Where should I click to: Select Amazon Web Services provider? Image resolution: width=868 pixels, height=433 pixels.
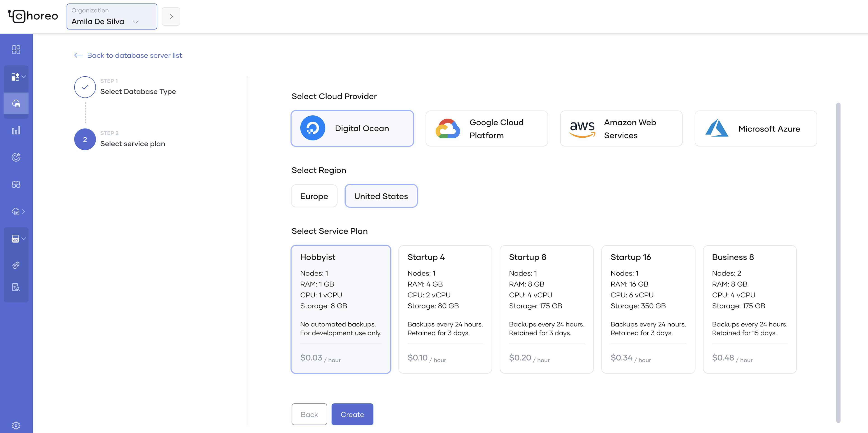(621, 128)
